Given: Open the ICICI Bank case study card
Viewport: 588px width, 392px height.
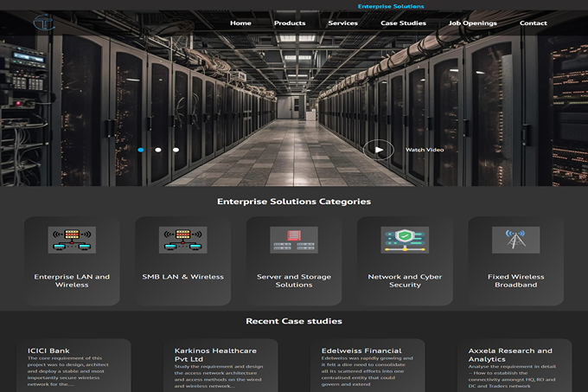Looking at the screenshot, I should coord(73,365).
